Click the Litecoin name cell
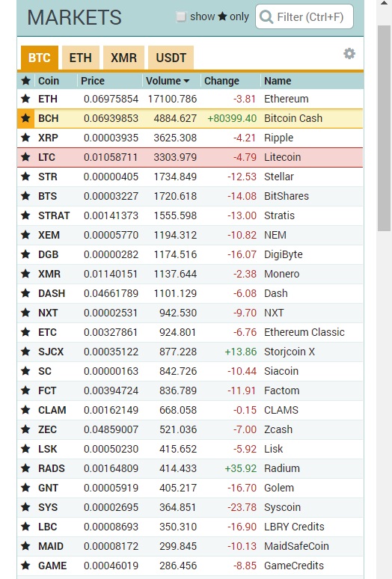392x579 pixels. pyautogui.click(x=282, y=157)
